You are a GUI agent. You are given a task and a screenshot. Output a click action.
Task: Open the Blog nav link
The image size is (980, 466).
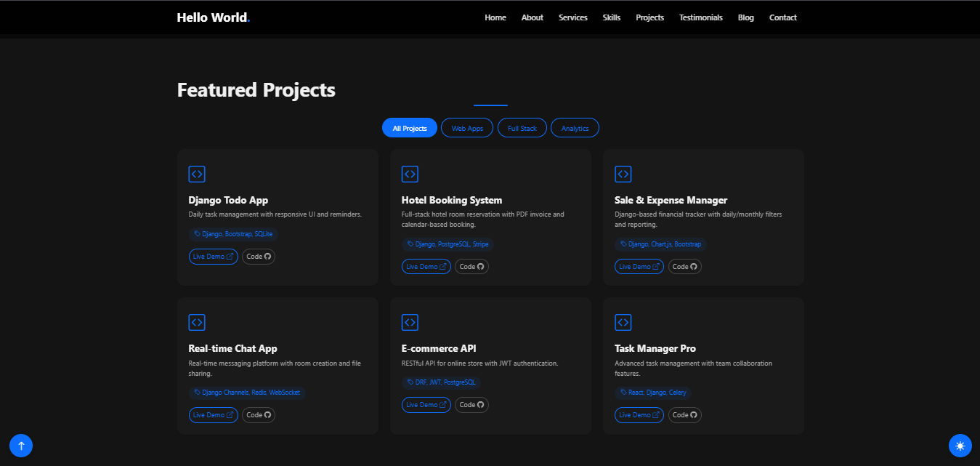pos(746,17)
